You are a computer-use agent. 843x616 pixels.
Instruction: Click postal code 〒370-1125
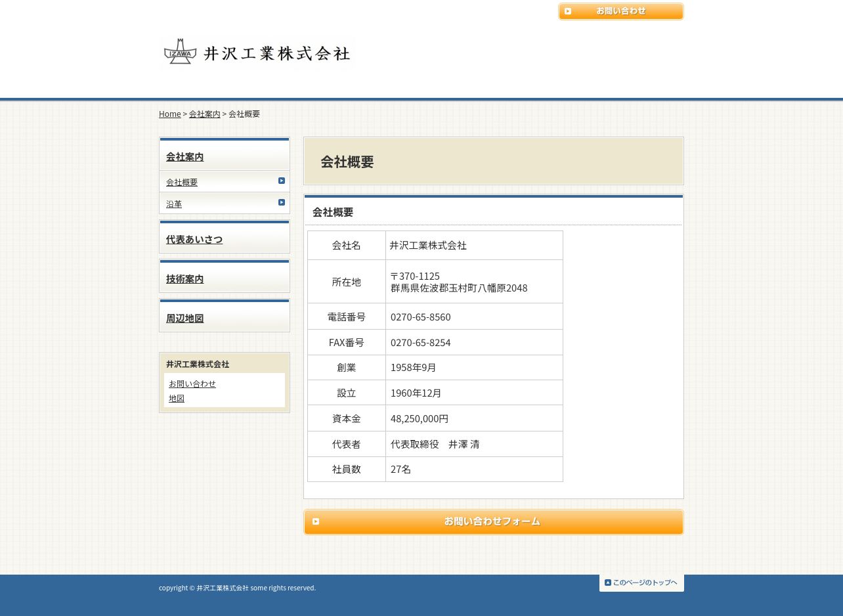click(415, 276)
